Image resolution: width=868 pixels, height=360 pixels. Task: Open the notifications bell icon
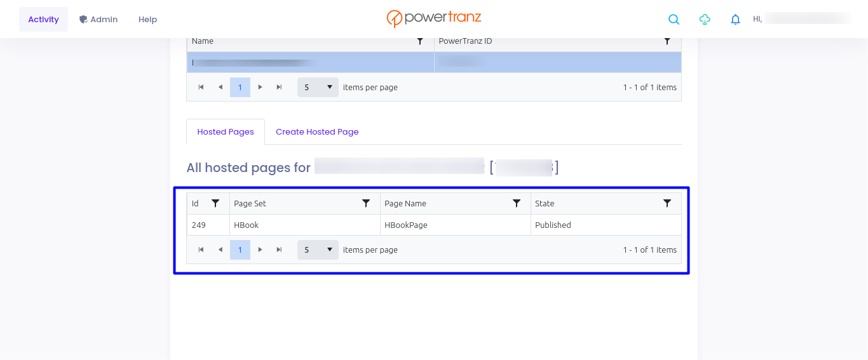click(x=735, y=20)
